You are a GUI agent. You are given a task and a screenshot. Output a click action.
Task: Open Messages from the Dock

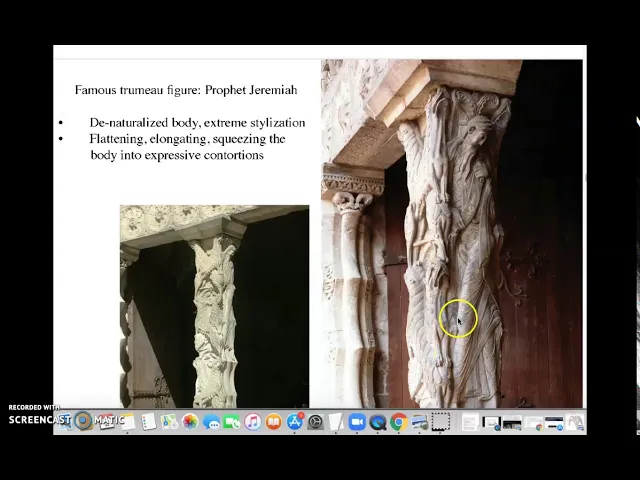pyautogui.click(x=211, y=422)
